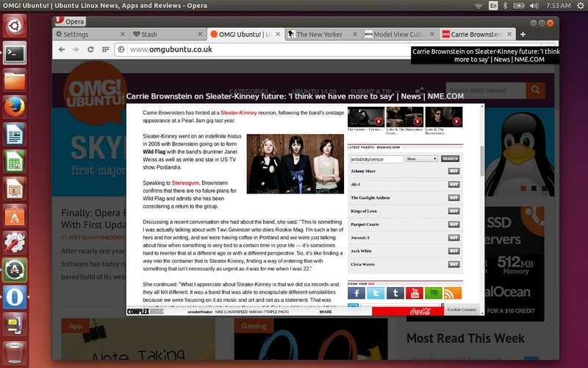Open the sound volume indicator
The width and height of the screenshot is (588, 368).
click(x=534, y=6)
